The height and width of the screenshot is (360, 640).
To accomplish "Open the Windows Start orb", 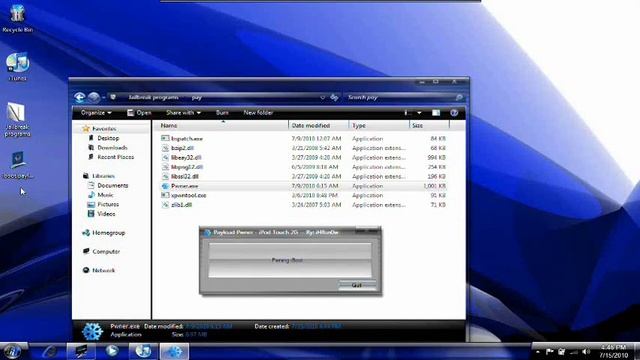I will tap(12, 351).
